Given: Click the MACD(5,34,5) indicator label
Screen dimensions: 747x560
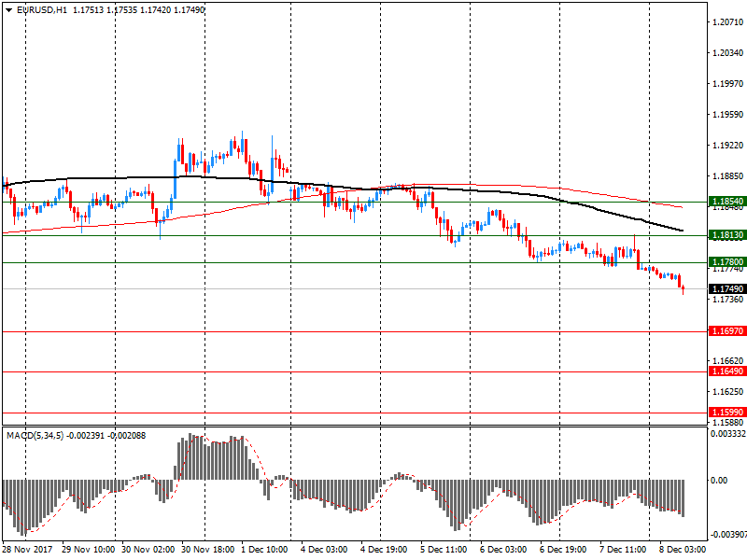Looking at the screenshot, I should pyautogui.click(x=34, y=435).
